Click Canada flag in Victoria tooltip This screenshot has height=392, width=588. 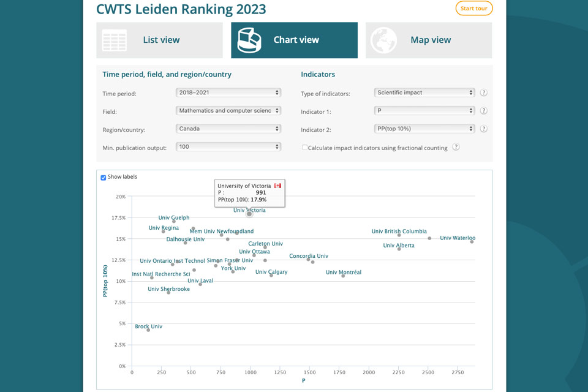pyautogui.click(x=277, y=186)
